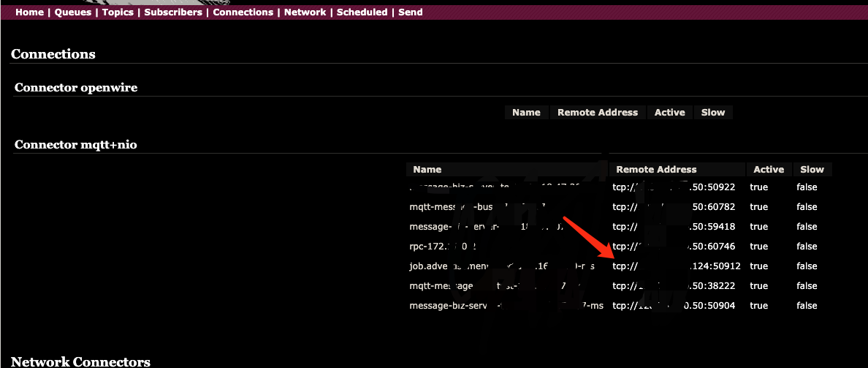Click the Slow header in the openwire table
The height and width of the screenshot is (368, 868).
713,112
